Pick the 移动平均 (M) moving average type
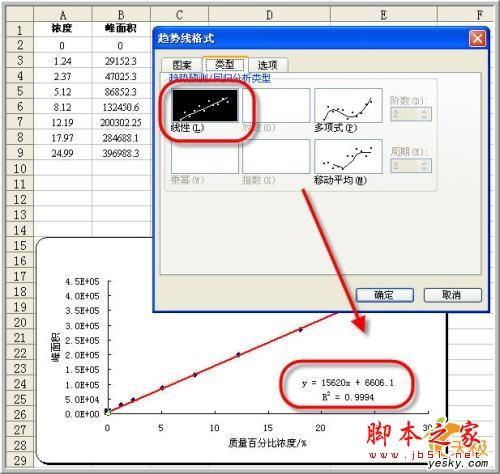The height and width of the screenshot is (474, 500). [348, 156]
